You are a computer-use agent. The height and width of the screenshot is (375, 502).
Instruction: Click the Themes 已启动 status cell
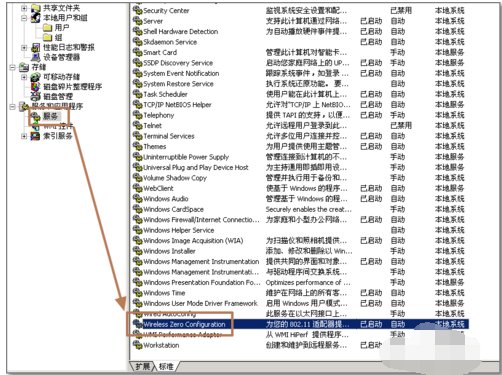click(x=371, y=146)
